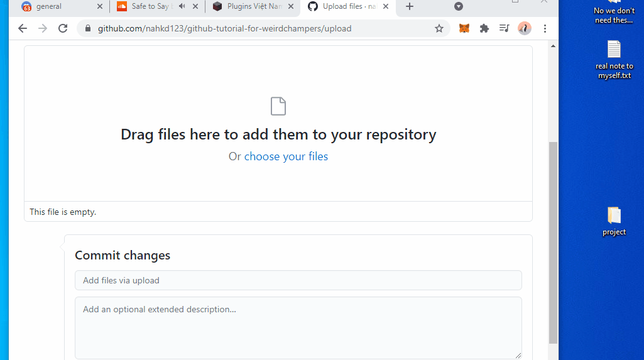Click the file icon in the drop zone
Image resolution: width=644 pixels, height=360 pixels.
[278, 106]
